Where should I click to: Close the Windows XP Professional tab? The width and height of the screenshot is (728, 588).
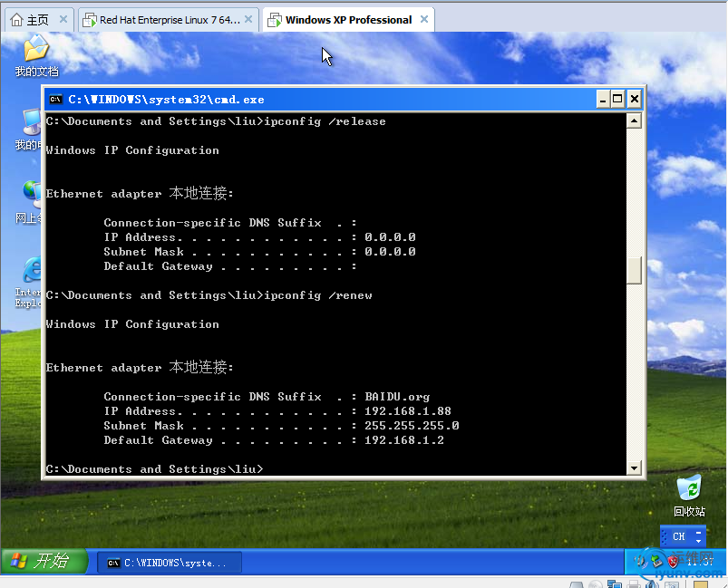pos(424,20)
